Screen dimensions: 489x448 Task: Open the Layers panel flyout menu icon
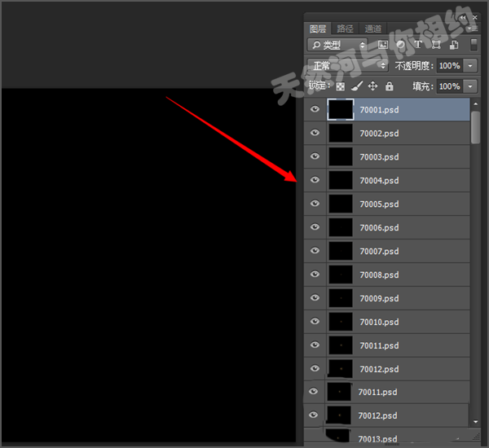tap(473, 29)
